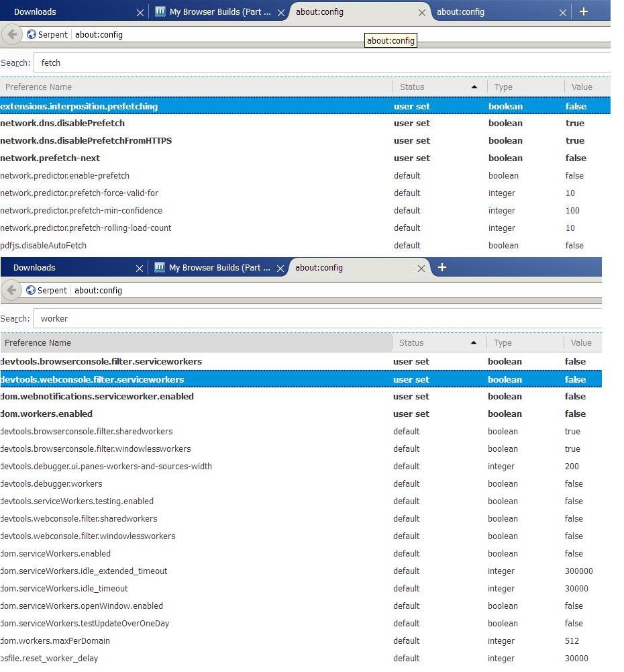Open the My Browser Builds tab in the bottom window
The height and width of the screenshot is (672, 624).
tap(219, 267)
